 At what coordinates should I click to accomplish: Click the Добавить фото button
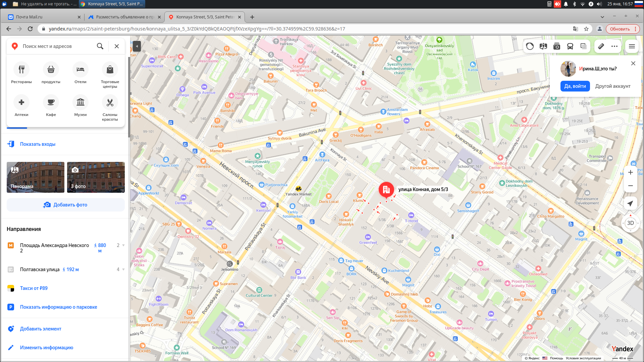[x=66, y=205]
